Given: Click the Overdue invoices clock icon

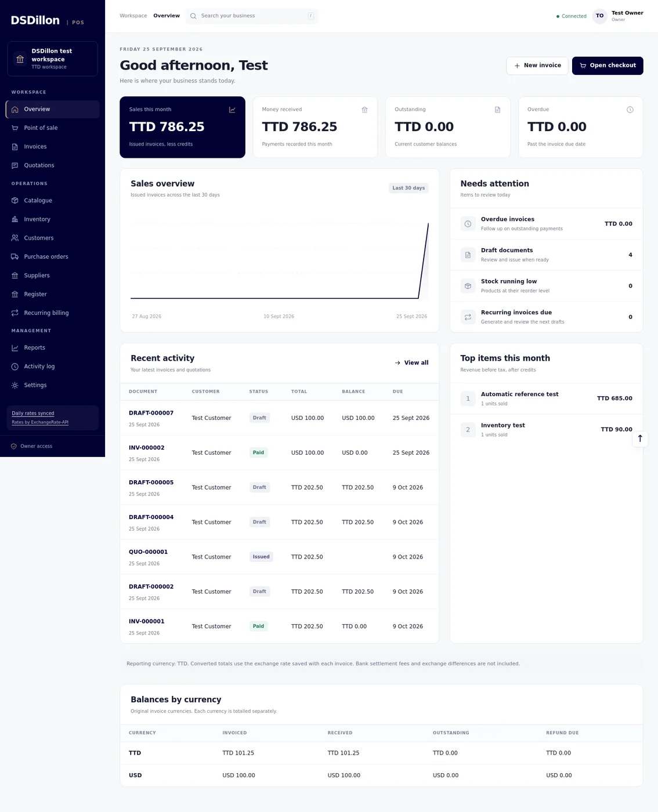Looking at the screenshot, I should coord(468,224).
